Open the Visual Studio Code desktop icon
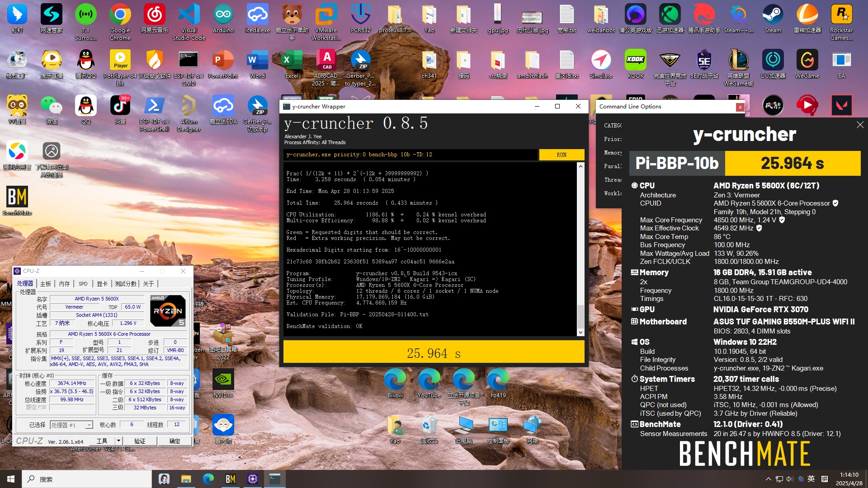 point(189,22)
